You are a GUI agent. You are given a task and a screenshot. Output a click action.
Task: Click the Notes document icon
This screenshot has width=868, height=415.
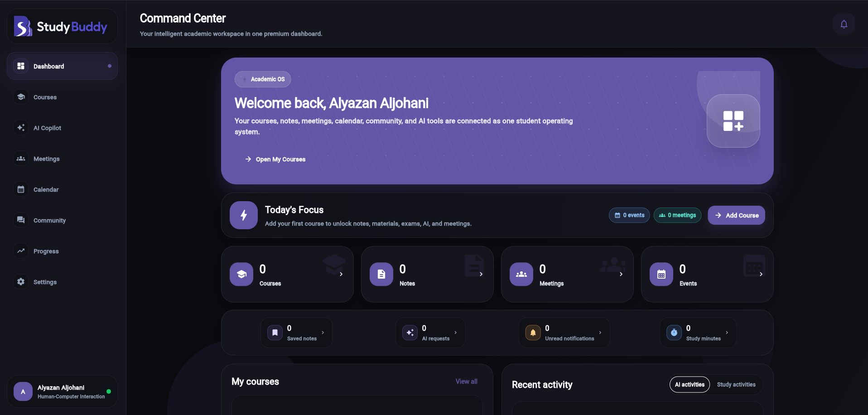tap(381, 274)
